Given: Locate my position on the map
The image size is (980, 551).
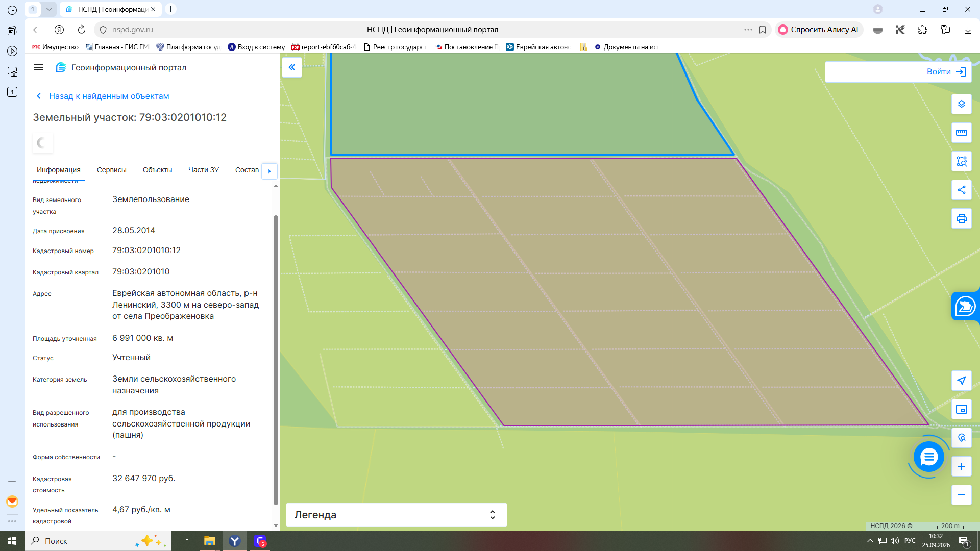Looking at the screenshot, I should click(961, 381).
